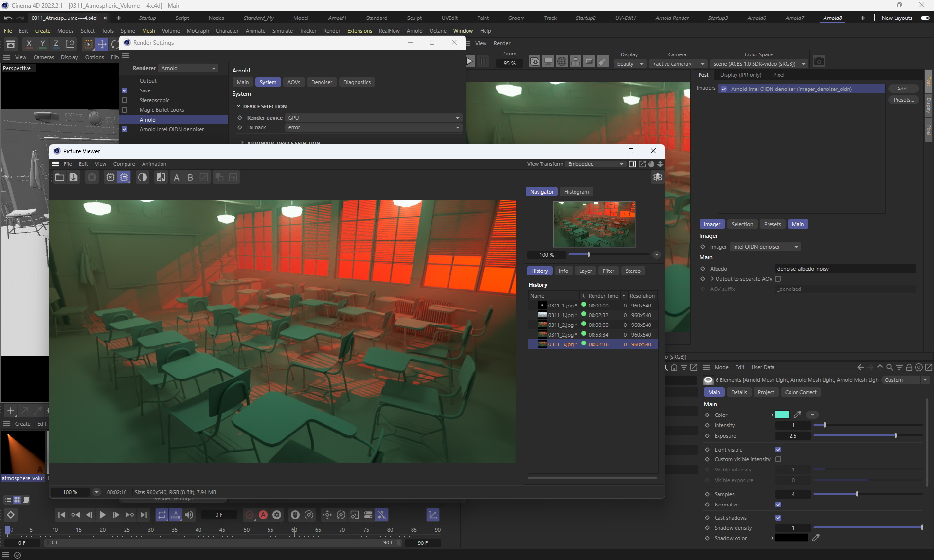Viewport: 934px width, 560px height.
Task: Enable Custom visible intensity checkbox
Action: click(778, 459)
